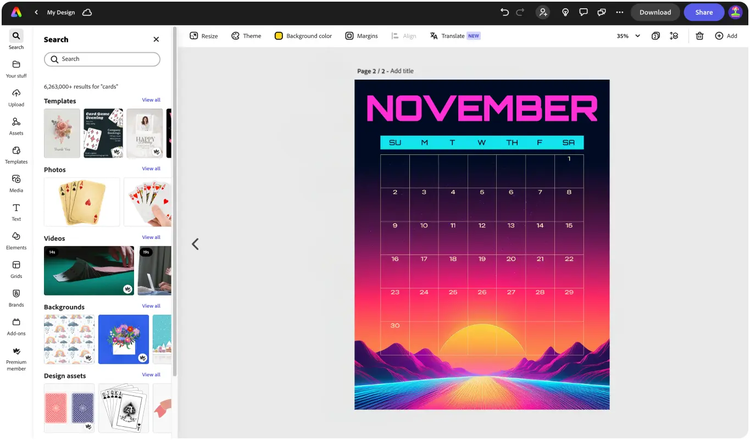This screenshot has width=750, height=440.
Task: Open the invite collaborators icon
Action: [543, 12]
